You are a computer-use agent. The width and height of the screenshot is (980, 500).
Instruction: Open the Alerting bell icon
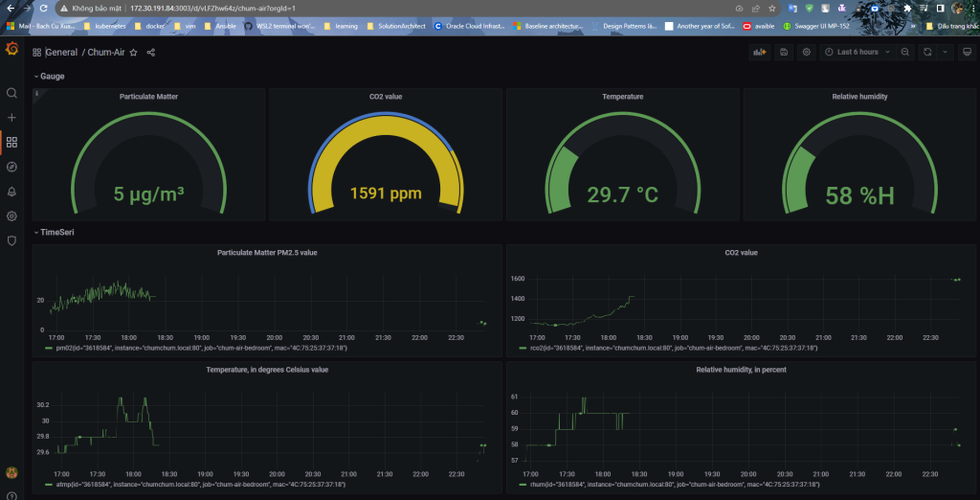point(11,192)
